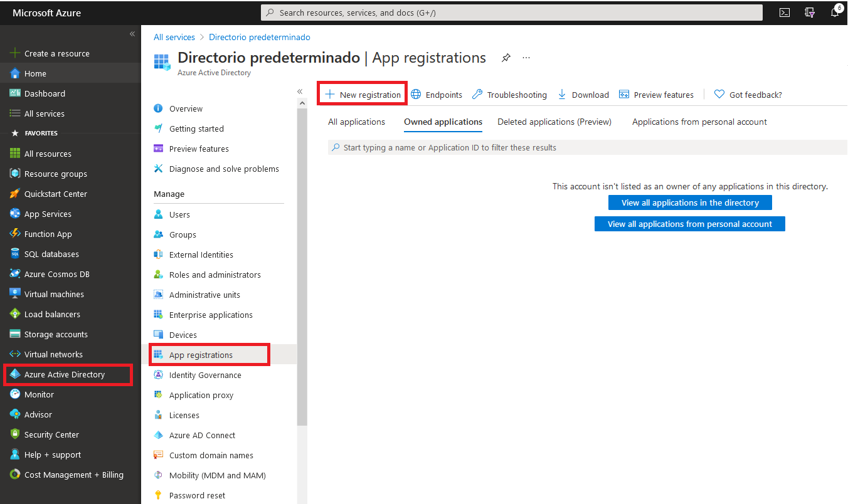Open Users under Manage

179,214
